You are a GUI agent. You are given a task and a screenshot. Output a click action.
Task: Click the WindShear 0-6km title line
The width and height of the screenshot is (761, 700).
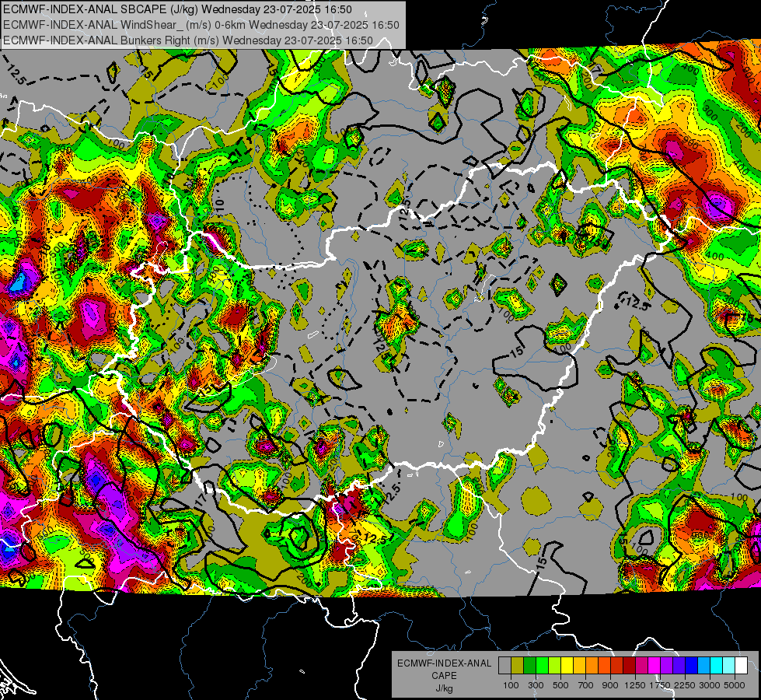[x=201, y=25]
